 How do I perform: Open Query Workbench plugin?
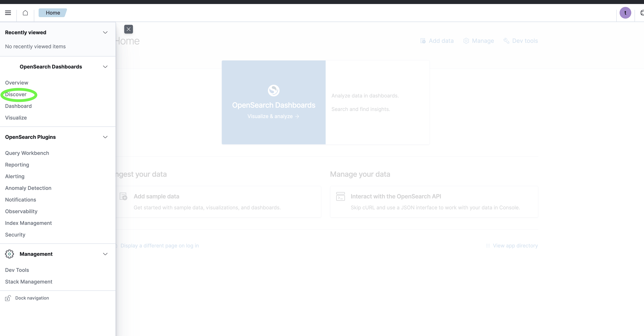point(27,153)
